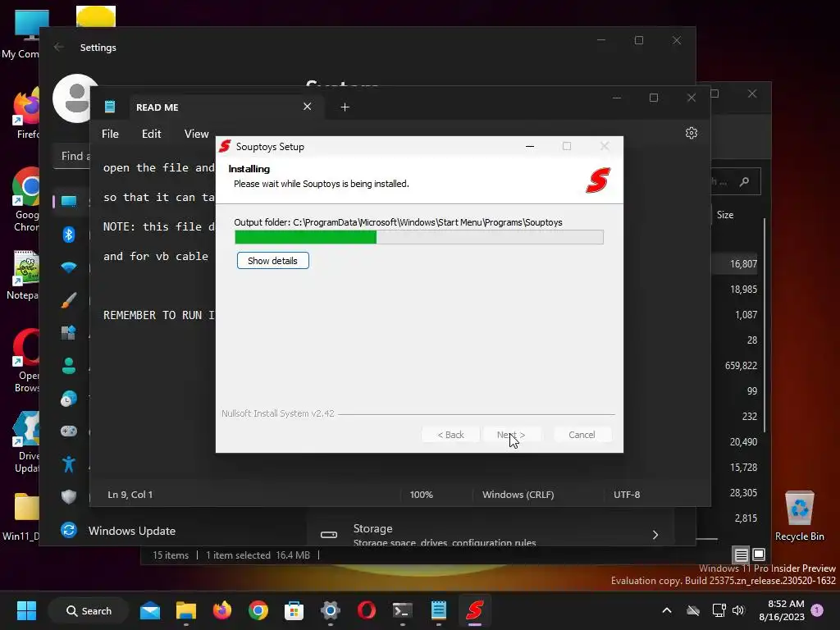Go back in Settings window
This screenshot has height=630, width=840.
(59, 47)
